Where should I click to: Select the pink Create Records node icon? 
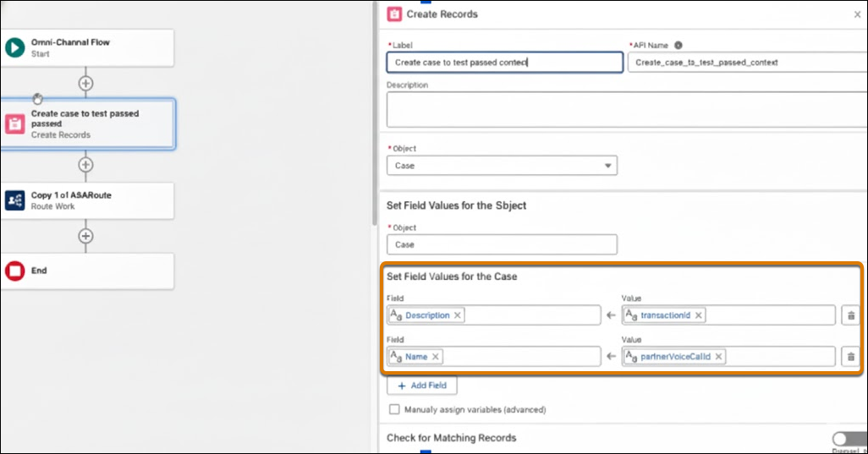click(x=15, y=124)
